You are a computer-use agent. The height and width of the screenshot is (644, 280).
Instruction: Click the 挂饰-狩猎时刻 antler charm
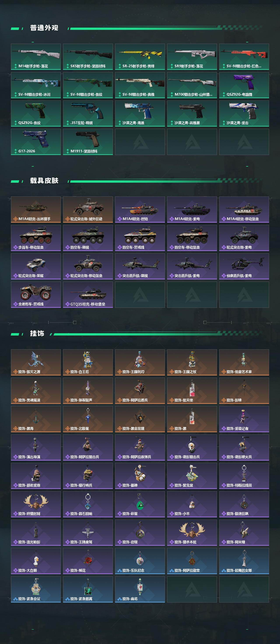tap(36, 504)
